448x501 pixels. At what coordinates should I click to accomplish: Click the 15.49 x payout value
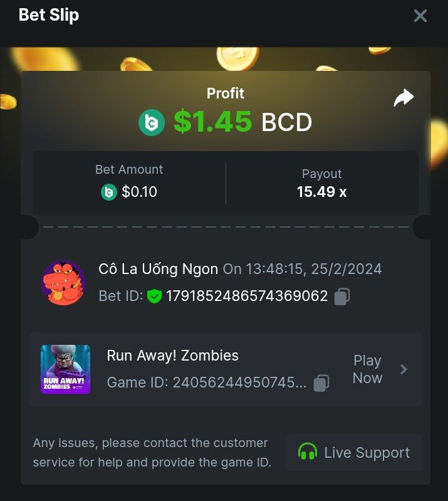(x=321, y=192)
